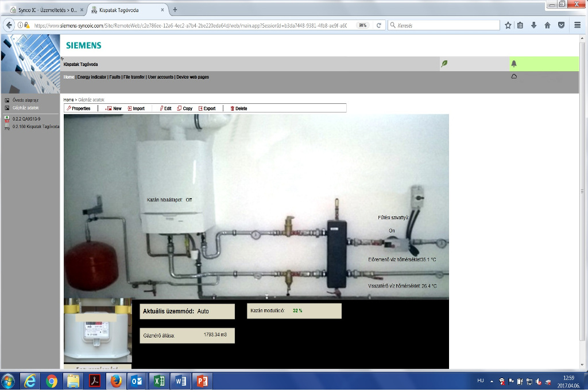Open Outlook from the taskbar
The height and width of the screenshot is (392, 588).
tap(137, 382)
